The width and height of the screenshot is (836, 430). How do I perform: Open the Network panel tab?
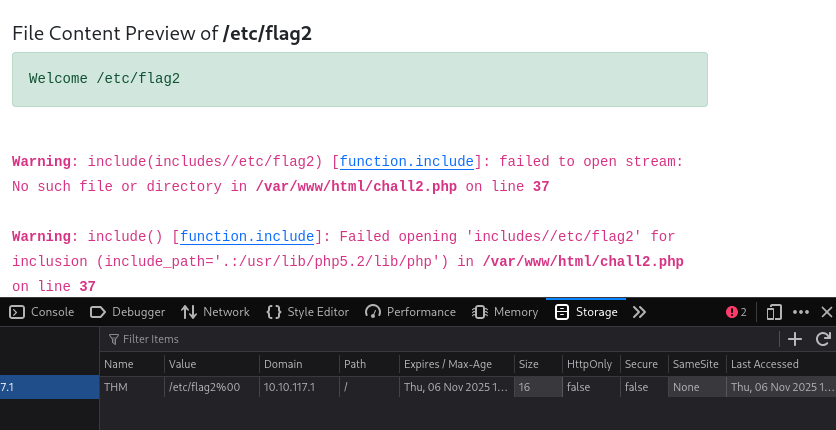[x=215, y=312]
